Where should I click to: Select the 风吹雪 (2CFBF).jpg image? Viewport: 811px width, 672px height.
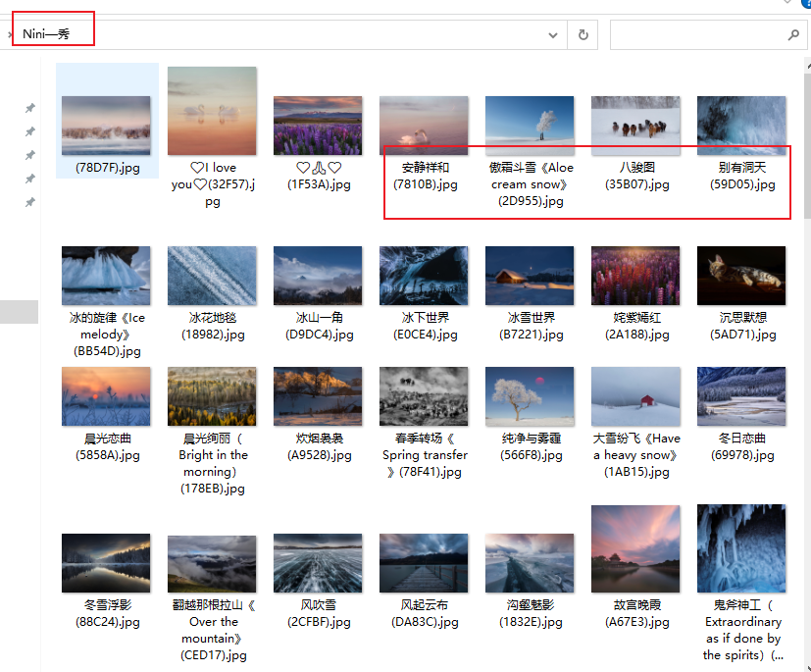[x=318, y=563]
